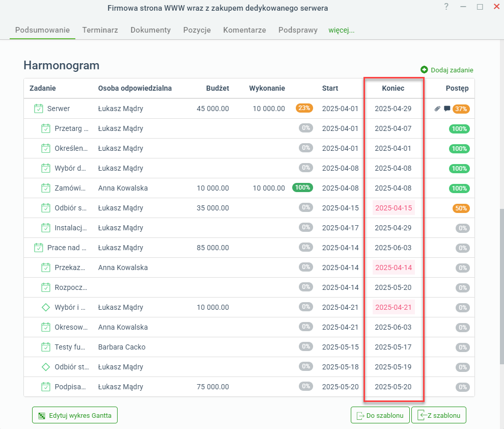Open the comment bubble icon for Serwer

447,109
